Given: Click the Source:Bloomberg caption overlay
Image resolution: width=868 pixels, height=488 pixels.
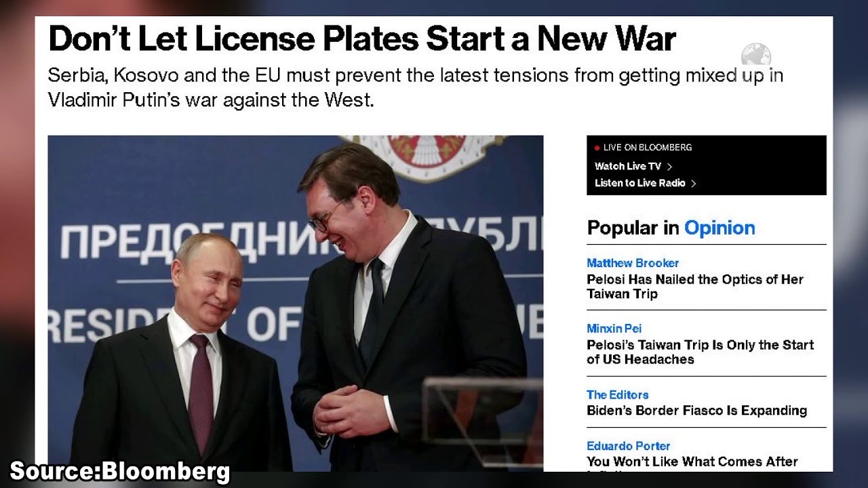Looking at the screenshot, I should tap(120, 472).
